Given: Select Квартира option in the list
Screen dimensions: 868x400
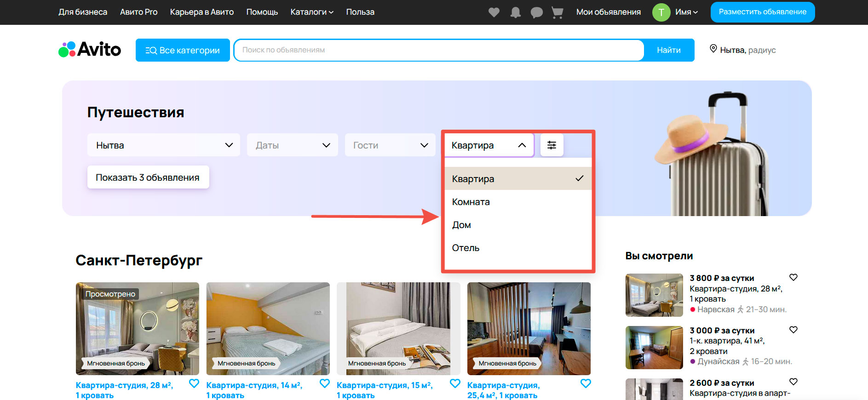Looking at the screenshot, I should pyautogui.click(x=518, y=178).
